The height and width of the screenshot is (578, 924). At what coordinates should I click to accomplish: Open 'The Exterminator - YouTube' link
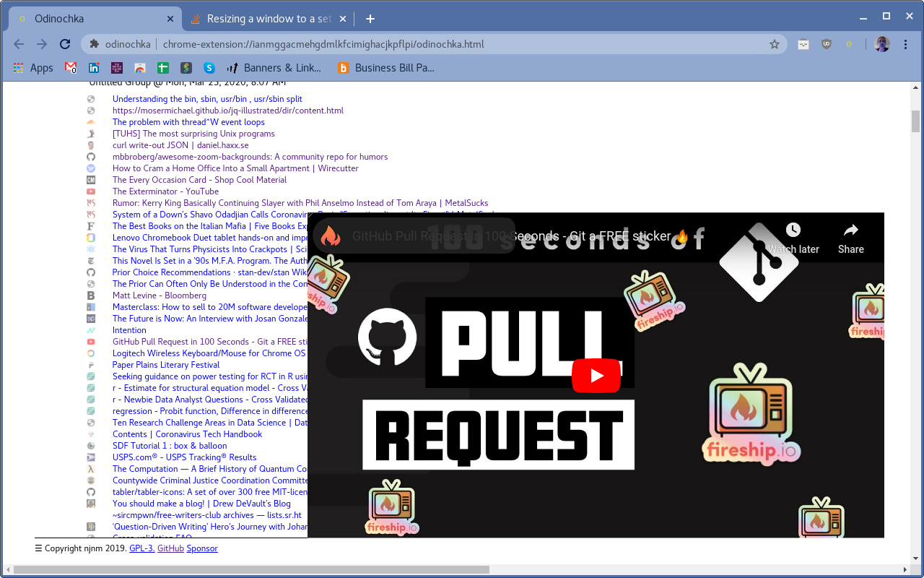click(x=165, y=191)
